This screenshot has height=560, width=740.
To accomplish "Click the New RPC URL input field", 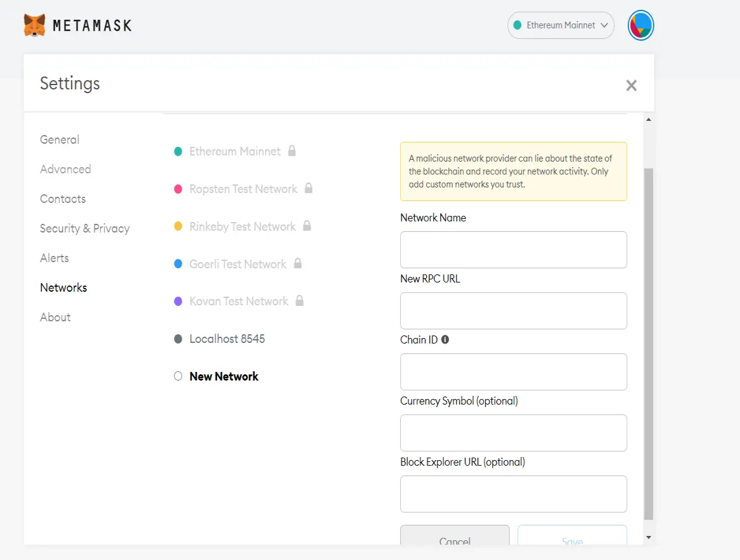I will 514,311.
